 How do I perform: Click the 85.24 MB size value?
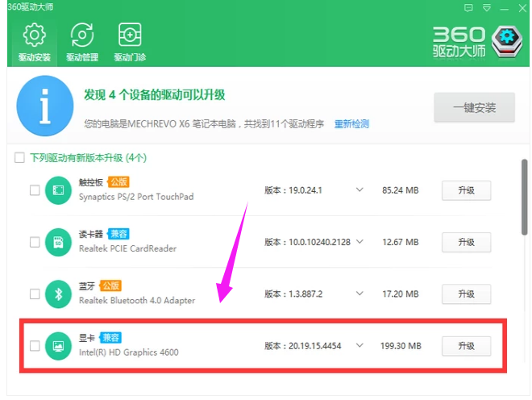pyautogui.click(x=401, y=190)
